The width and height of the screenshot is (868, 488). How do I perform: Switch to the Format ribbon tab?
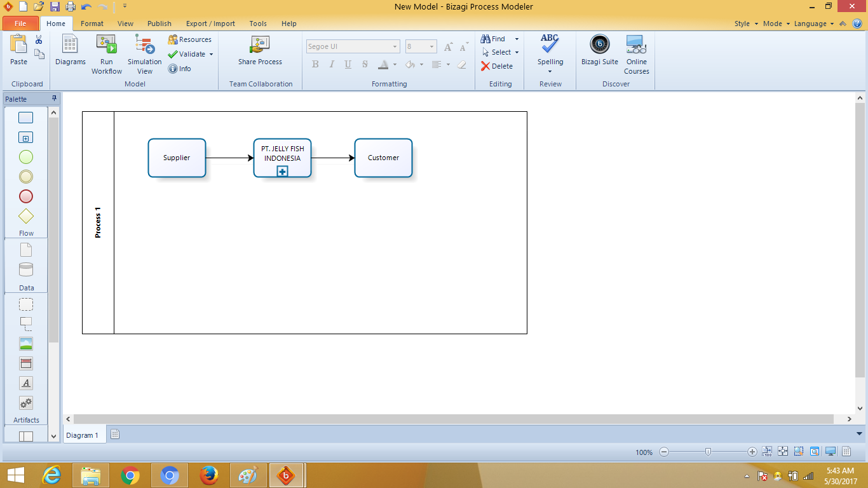[x=92, y=24]
